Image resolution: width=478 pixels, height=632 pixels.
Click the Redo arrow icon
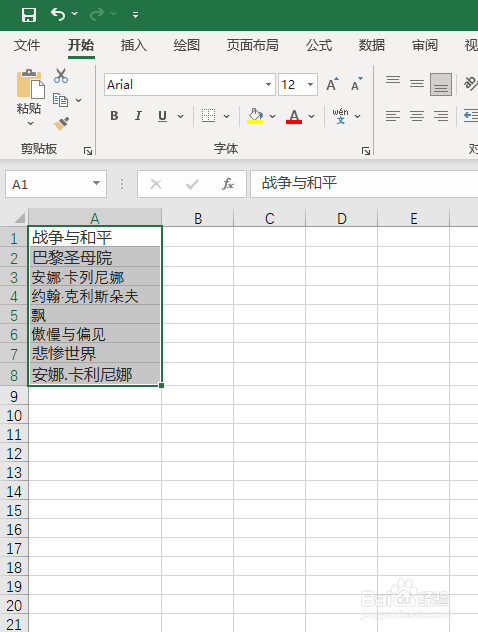(97, 15)
